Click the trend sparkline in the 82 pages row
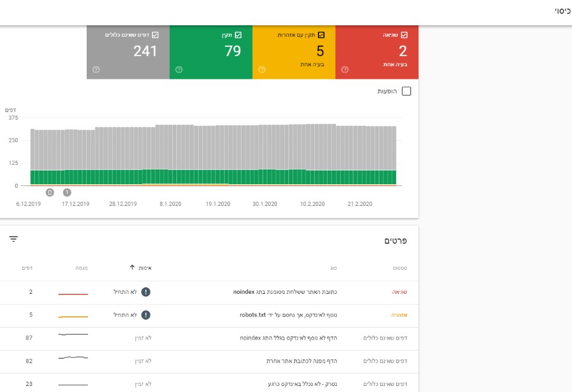572x392 pixels. click(x=73, y=357)
